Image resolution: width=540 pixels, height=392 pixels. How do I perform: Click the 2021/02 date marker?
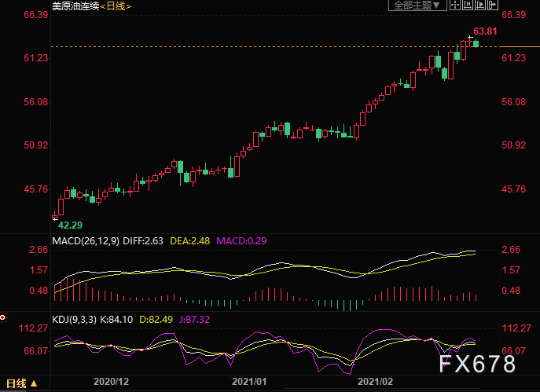[x=376, y=382]
